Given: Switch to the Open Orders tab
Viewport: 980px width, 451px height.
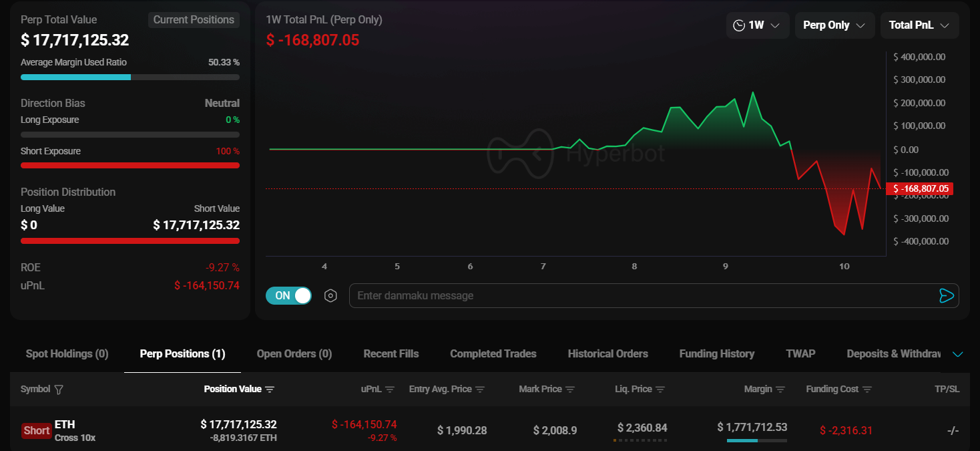Looking at the screenshot, I should (294, 354).
